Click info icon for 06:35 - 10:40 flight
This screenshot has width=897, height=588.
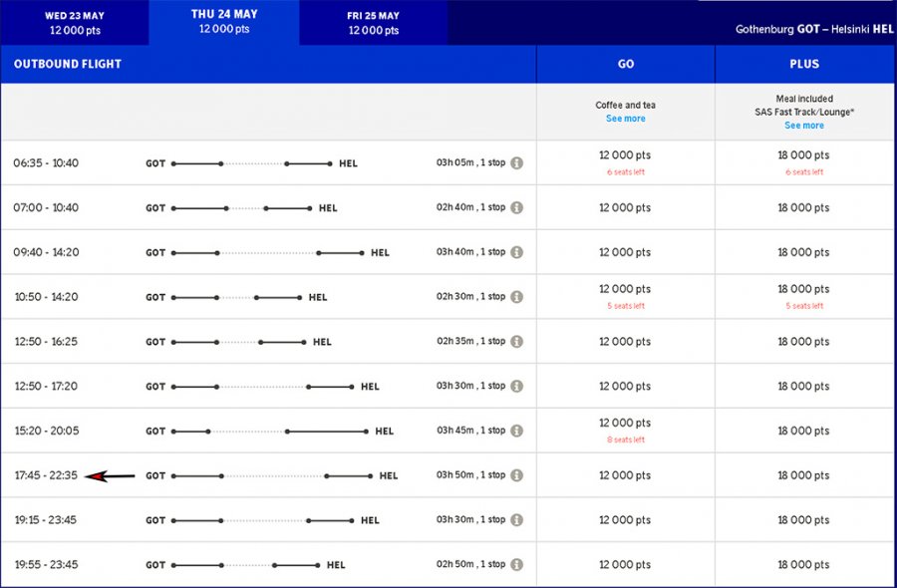pos(516,163)
